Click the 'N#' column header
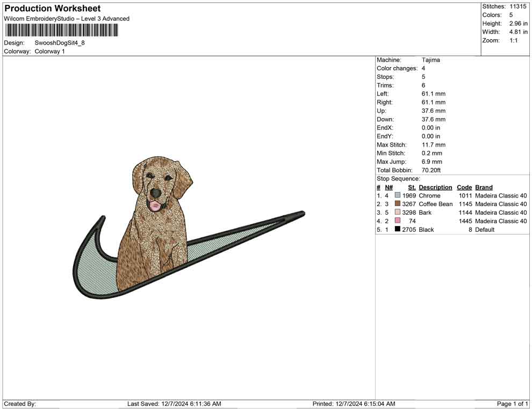The image size is (532, 409). 389,187
